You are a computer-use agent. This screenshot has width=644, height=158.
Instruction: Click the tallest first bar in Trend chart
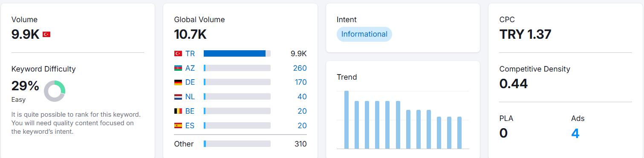[x=347, y=120]
